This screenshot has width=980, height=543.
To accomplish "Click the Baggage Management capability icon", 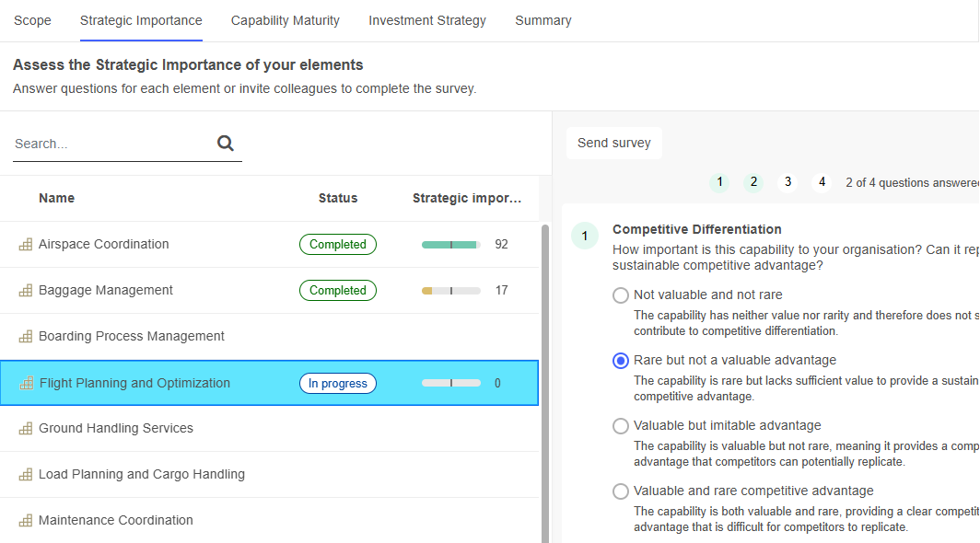I will pyautogui.click(x=25, y=291).
